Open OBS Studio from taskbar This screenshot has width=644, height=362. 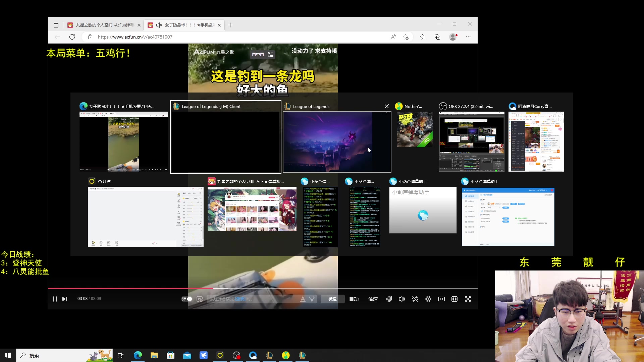tap(236, 355)
